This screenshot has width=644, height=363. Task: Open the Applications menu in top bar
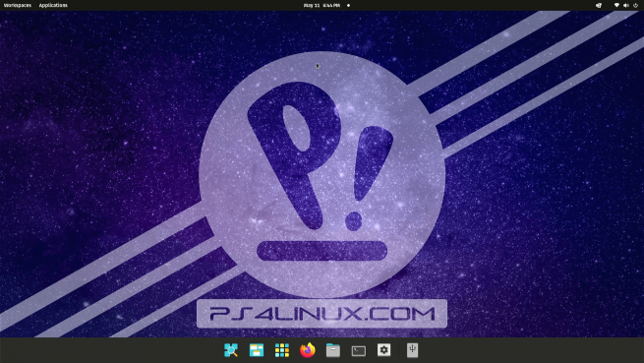click(x=53, y=5)
